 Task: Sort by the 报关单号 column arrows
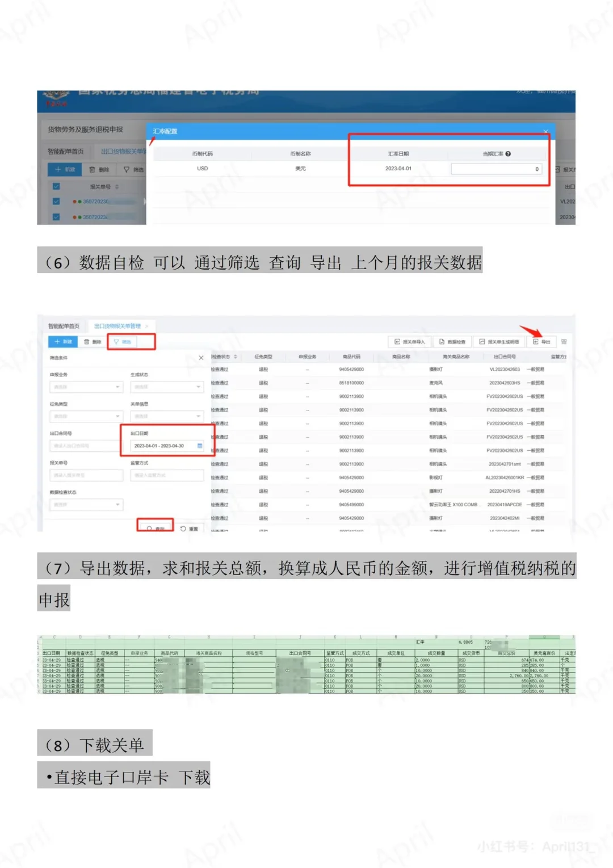tap(117, 187)
